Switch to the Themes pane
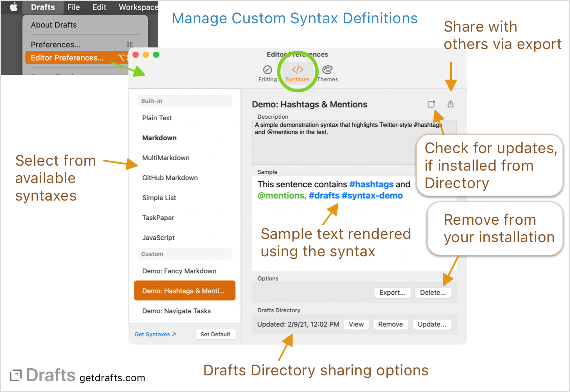 coord(327,71)
